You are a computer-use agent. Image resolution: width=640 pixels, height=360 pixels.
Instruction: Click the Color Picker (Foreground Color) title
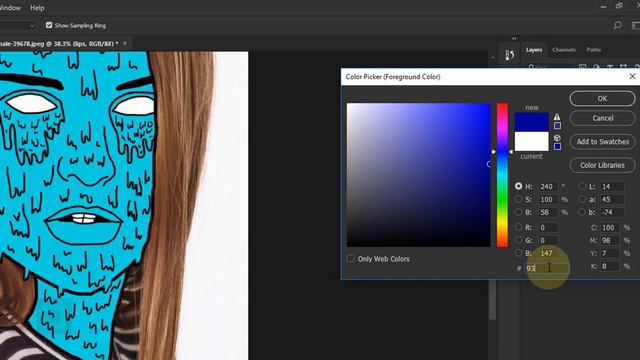point(393,77)
